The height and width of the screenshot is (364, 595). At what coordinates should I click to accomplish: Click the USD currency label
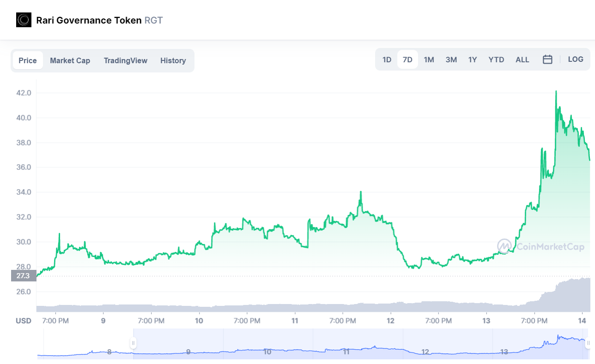point(24,321)
